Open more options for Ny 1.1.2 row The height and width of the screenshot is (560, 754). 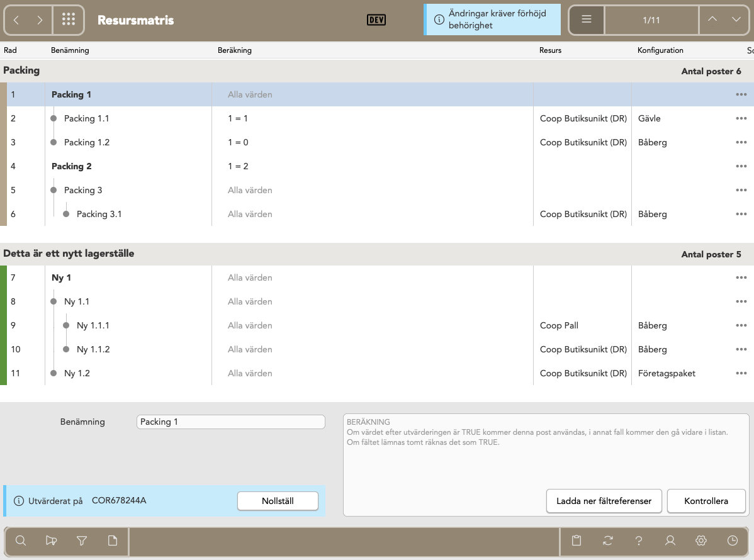point(741,349)
